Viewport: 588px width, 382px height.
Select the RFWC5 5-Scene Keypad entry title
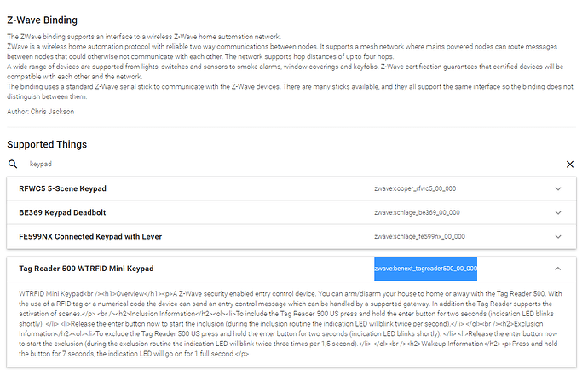click(x=62, y=188)
